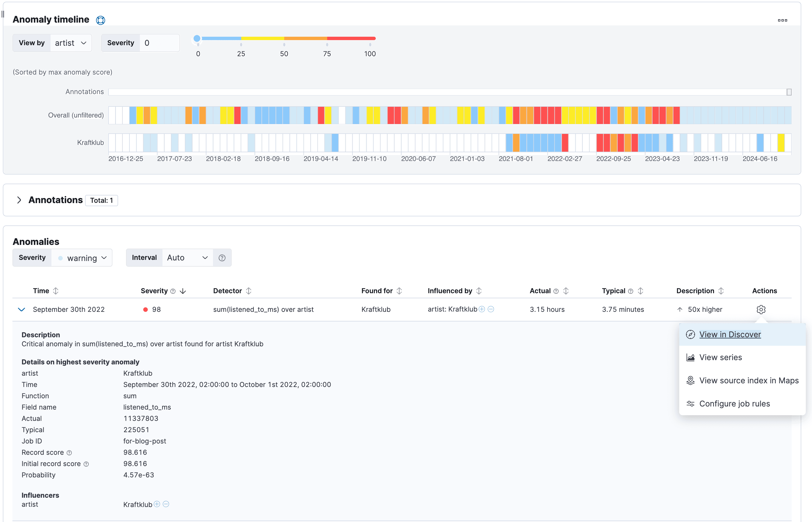
Task: Click the View in Discover link
Action: (x=730, y=334)
